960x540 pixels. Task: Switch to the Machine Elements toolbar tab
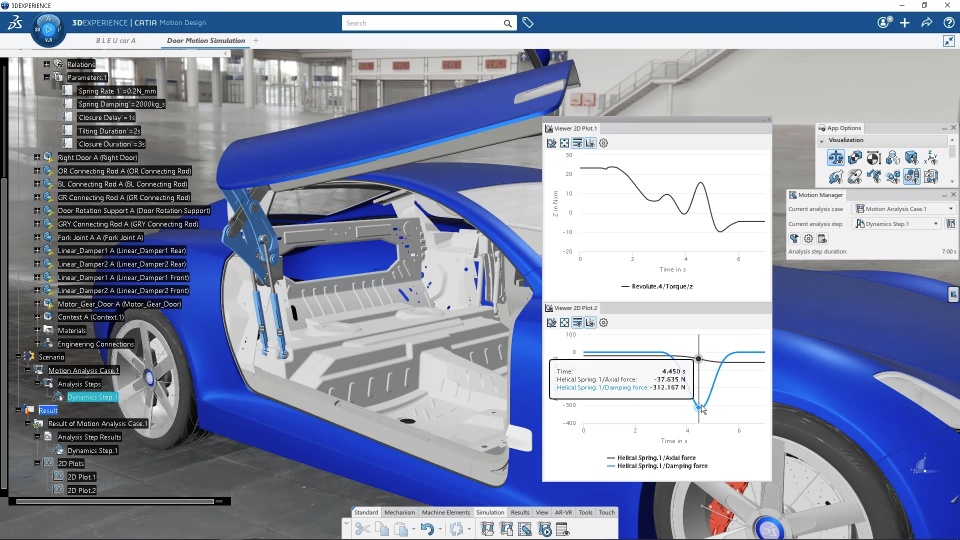click(x=446, y=512)
